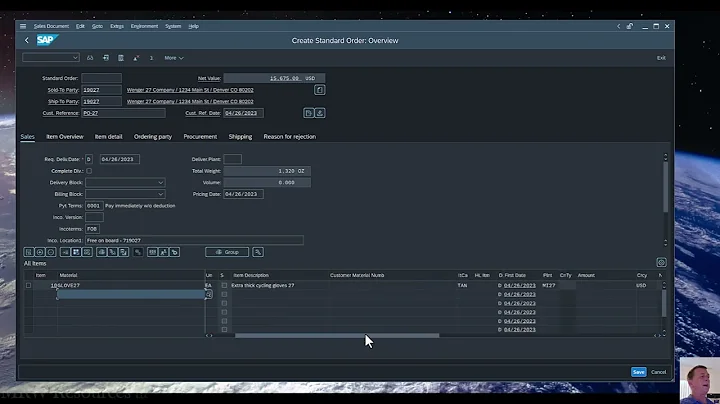This screenshot has height=404, width=720.
Task: Click the Exit button
Action: 661,58
